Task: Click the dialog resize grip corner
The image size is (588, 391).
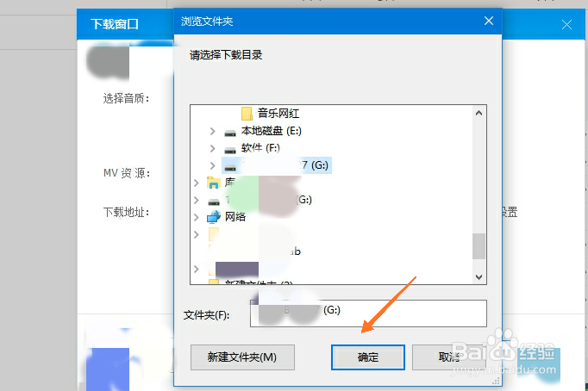Action: click(497, 381)
